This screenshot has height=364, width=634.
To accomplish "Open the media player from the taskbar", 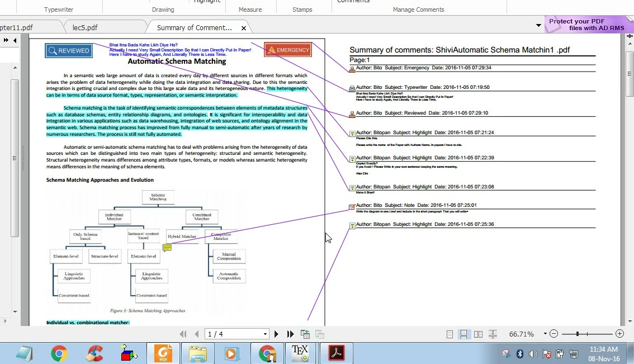I will coord(231,354).
